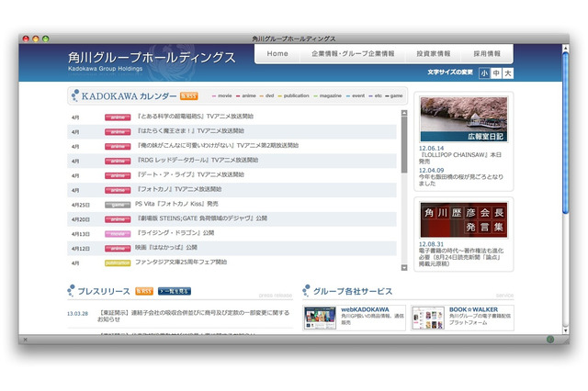Open the 広報室日記 cherry blossom banner

(x=464, y=119)
